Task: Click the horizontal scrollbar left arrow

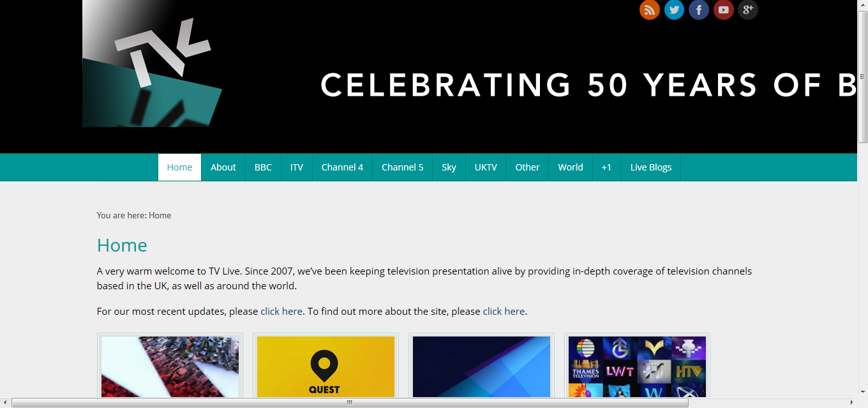Action: pos(5,402)
